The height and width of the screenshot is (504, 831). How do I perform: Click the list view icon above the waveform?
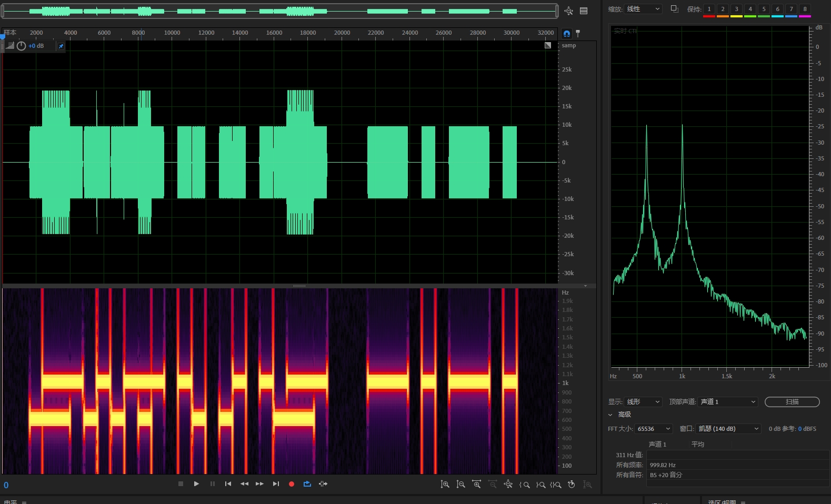[x=584, y=11]
